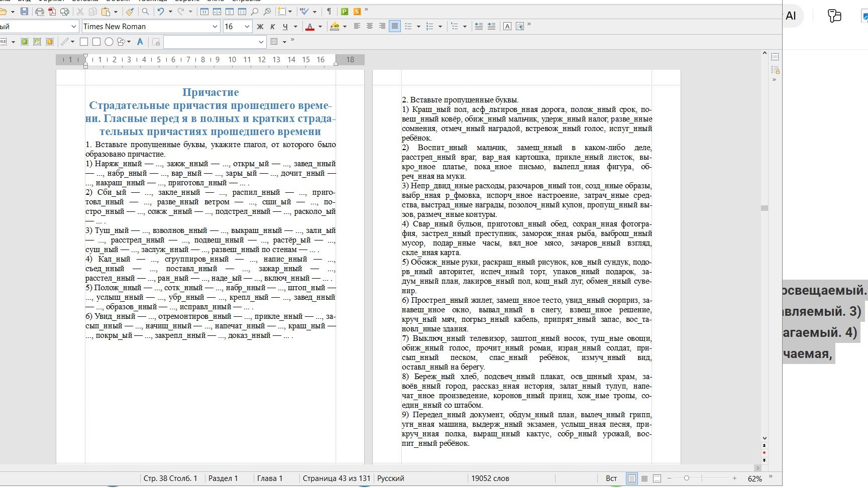Redo the last undone action
Screen dimensions: 868x488
(x=181, y=11)
